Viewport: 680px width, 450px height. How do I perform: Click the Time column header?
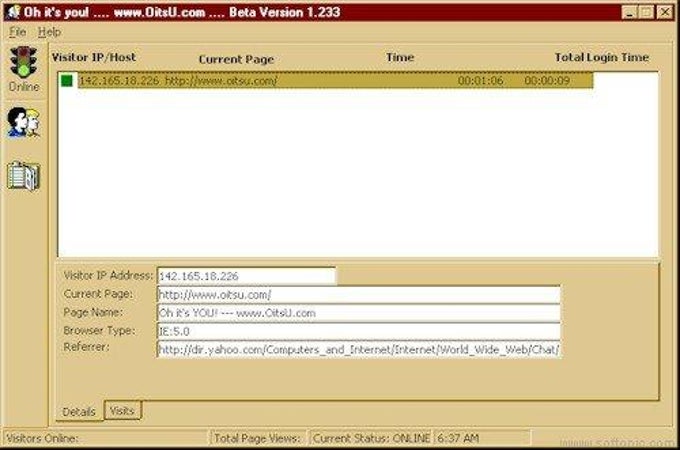(x=400, y=57)
